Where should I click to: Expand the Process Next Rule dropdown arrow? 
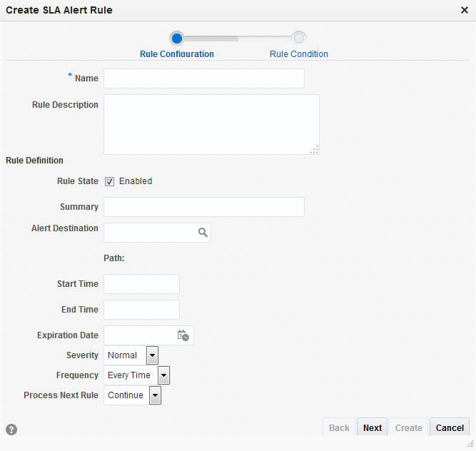pos(155,395)
